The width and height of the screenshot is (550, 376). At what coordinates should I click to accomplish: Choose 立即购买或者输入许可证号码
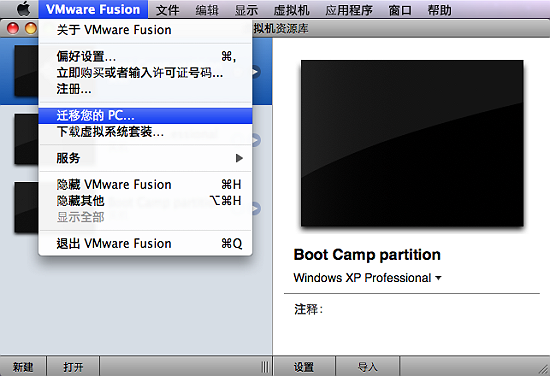[x=145, y=73]
